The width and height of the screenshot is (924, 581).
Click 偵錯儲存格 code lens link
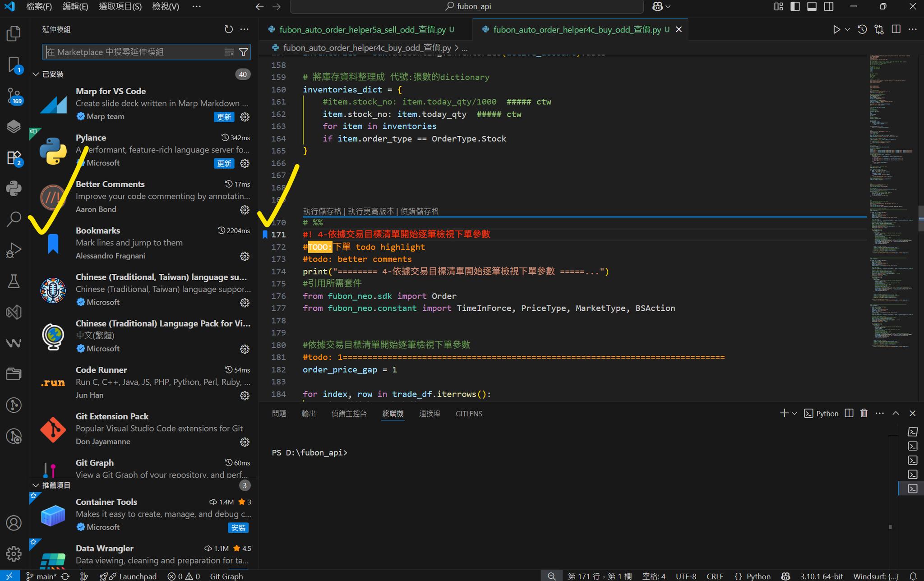pos(419,211)
